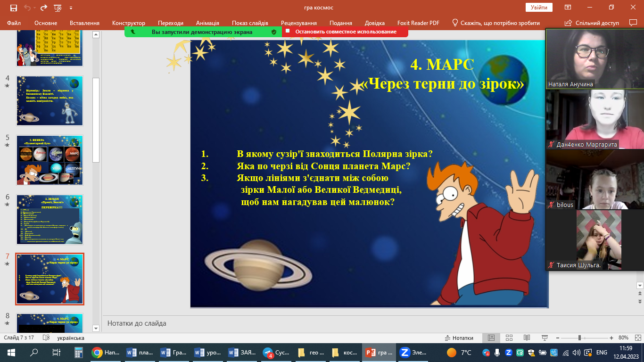Select slide 5 thumbnail with planets
Image resolution: width=644 pixels, height=362 pixels.
[50, 160]
